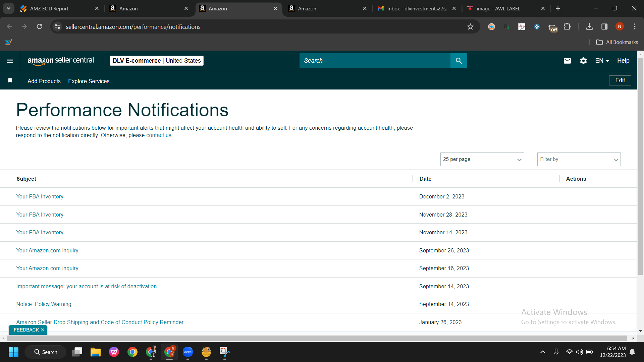Open the Drop Shipping Policy Reminder notification
The height and width of the screenshot is (362, 644).
[100, 322]
